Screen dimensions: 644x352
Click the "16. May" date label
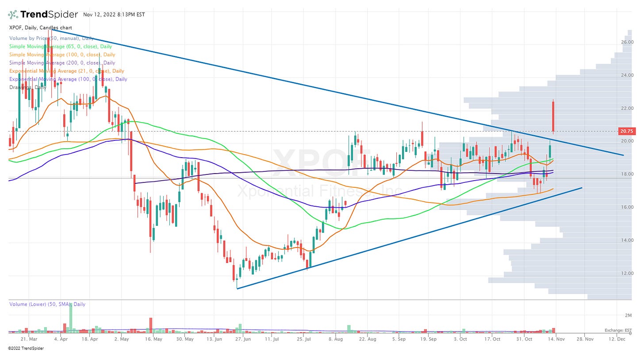[154, 339]
